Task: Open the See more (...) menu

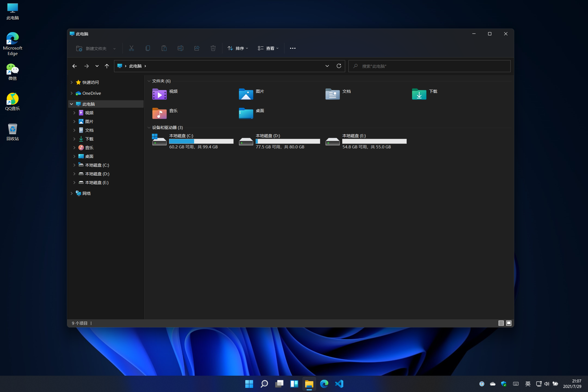Action: point(293,48)
